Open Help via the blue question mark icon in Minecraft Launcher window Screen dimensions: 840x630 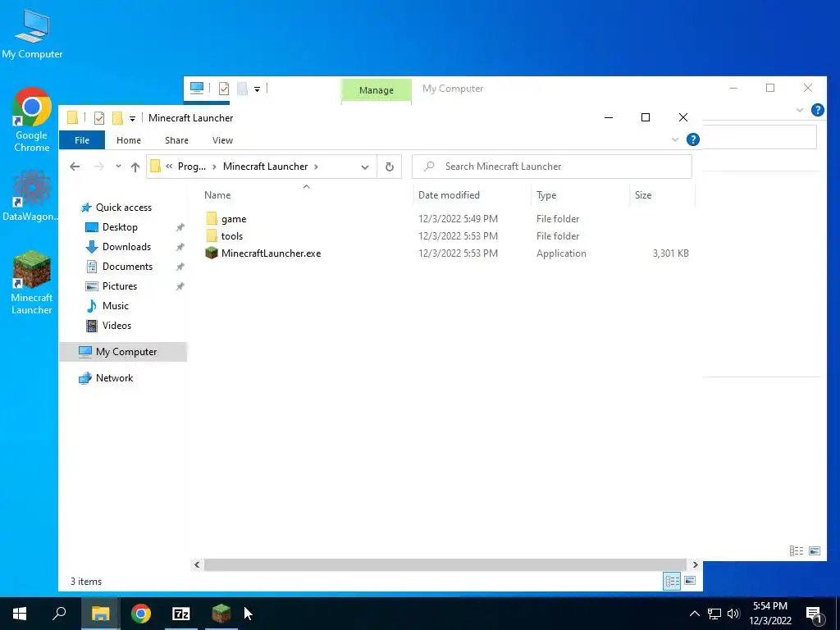[x=692, y=139]
